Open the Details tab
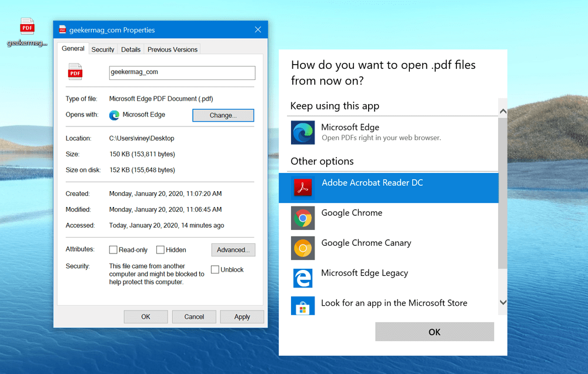The image size is (588, 374). click(131, 49)
